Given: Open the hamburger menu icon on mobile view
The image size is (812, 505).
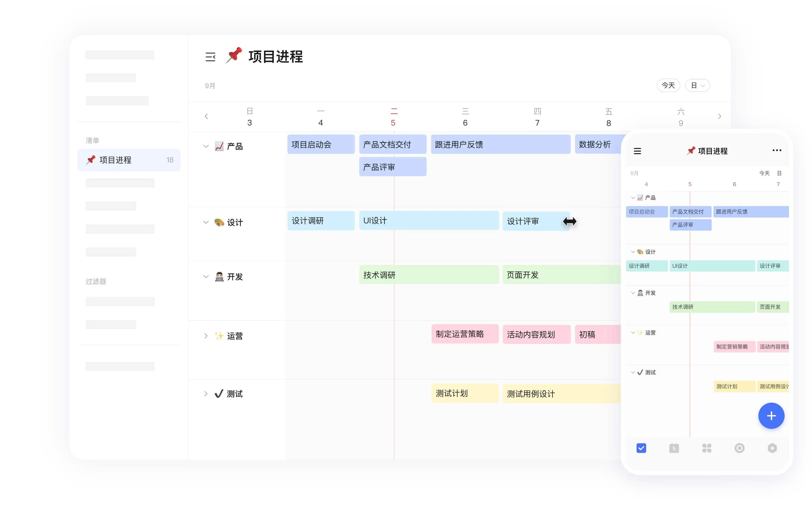Looking at the screenshot, I should coord(637,151).
